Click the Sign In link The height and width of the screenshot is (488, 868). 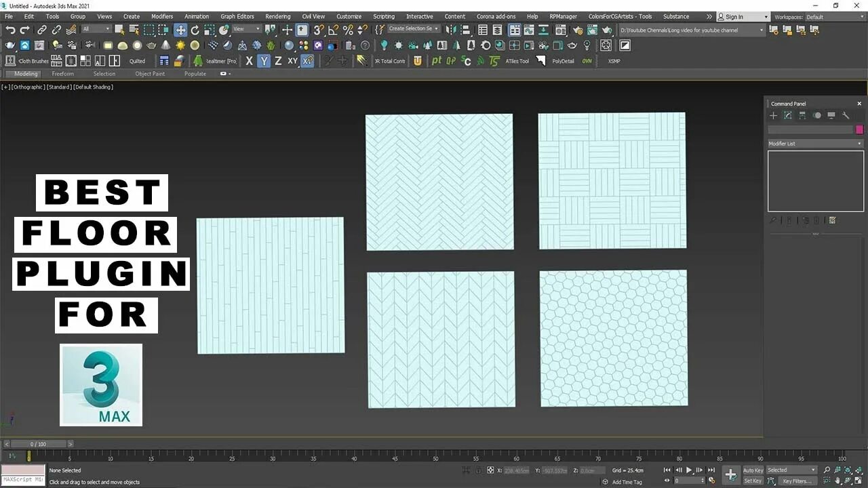[734, 16]
